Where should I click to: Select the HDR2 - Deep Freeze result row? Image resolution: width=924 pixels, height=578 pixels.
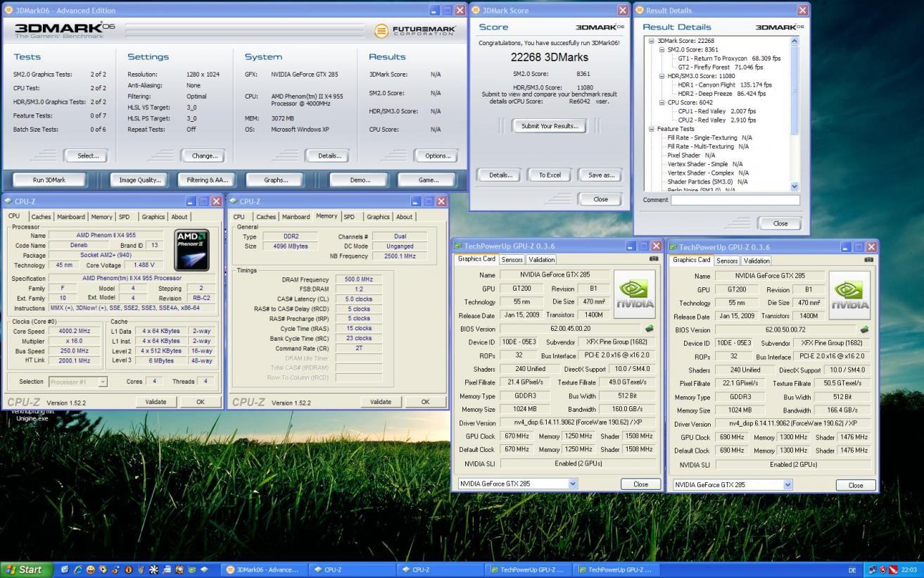(x=722, y=94)
